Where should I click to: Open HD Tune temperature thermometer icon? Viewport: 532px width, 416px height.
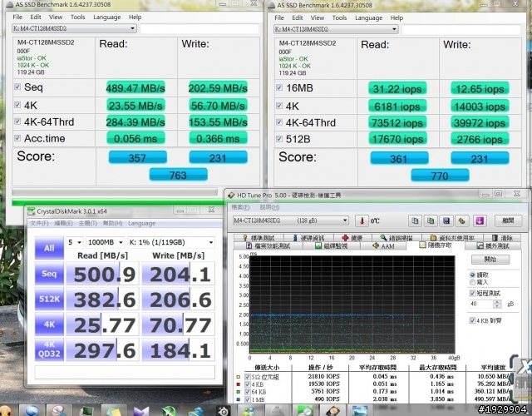[362, 221]
